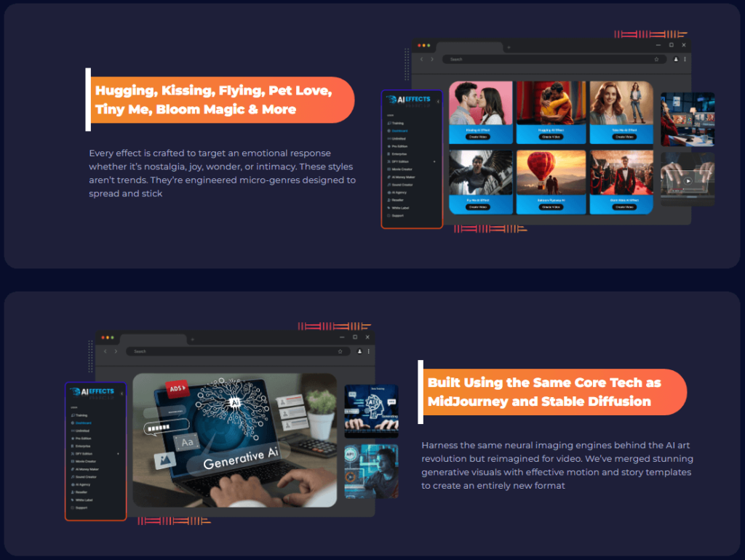745x560 pixels.
Task: Click profile avatar icon in top mock browser
Action: pos(676,60)
